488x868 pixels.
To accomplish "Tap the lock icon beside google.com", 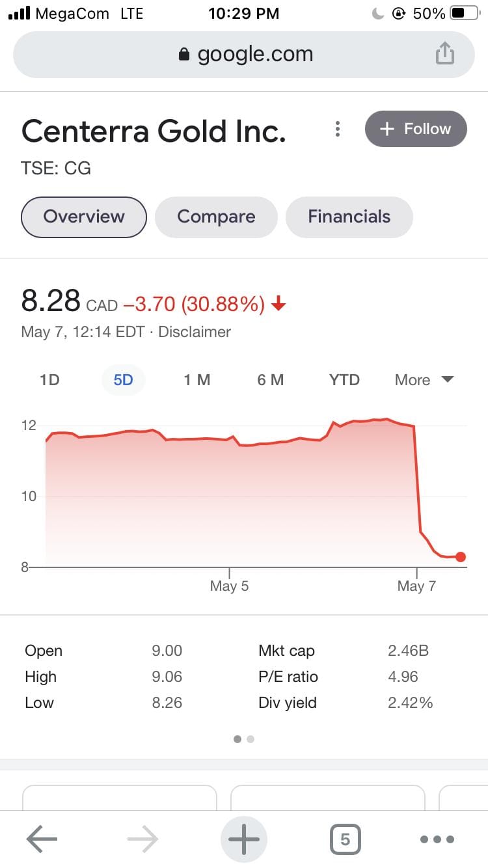I will point(185,54).
